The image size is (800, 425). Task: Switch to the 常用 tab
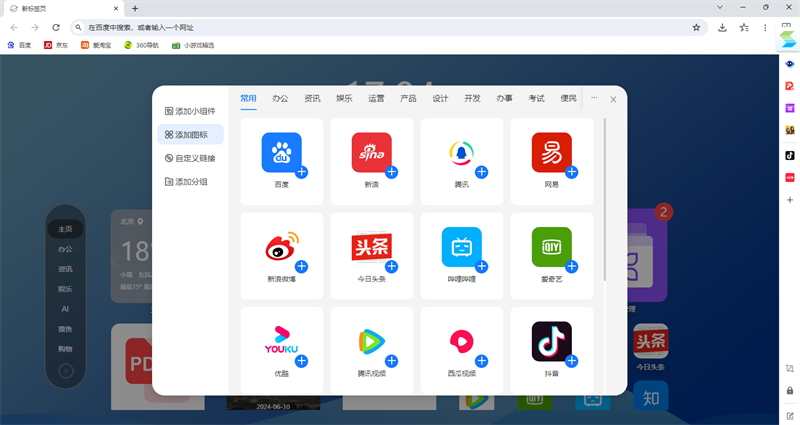(248, 98)
